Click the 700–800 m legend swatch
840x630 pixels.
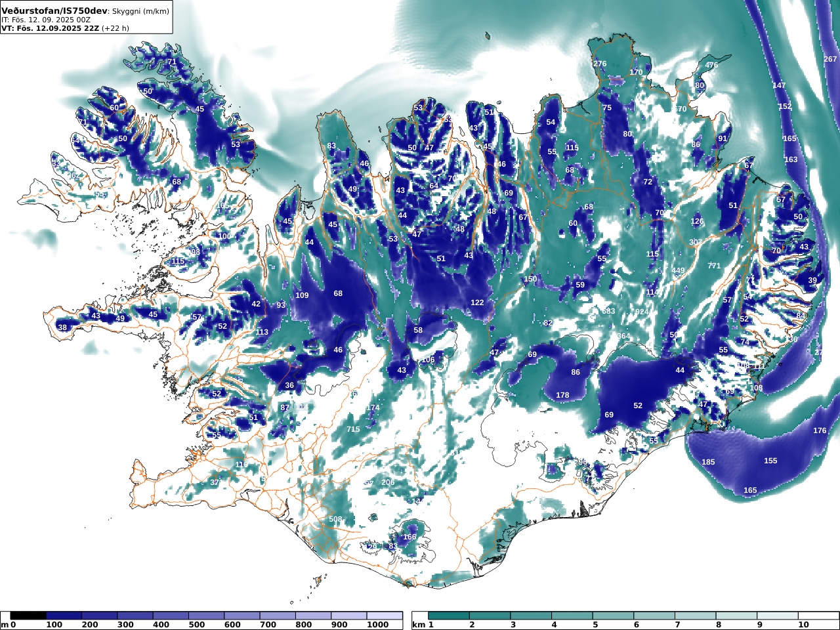coord(277,616)
